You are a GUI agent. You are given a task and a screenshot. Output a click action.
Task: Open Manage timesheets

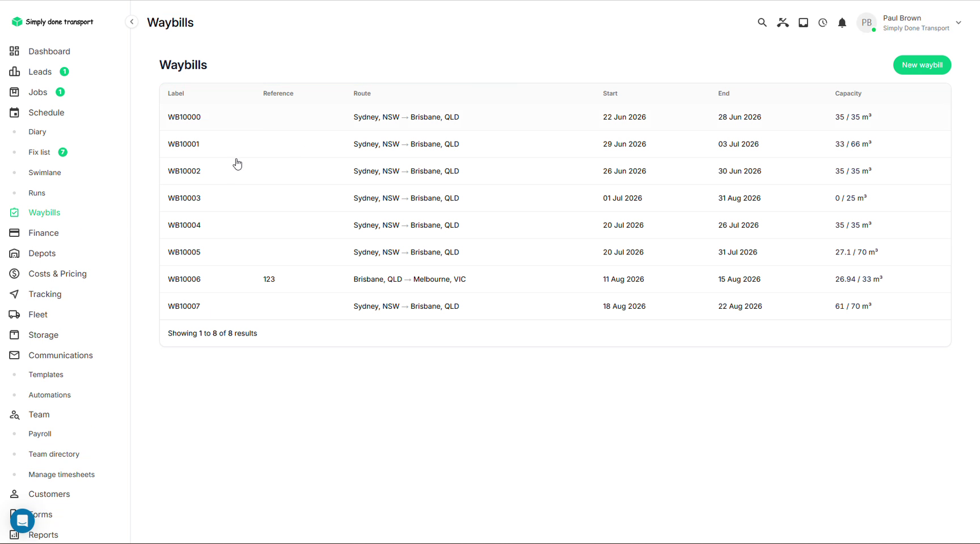pyautogui.click(x=62, y=475)
